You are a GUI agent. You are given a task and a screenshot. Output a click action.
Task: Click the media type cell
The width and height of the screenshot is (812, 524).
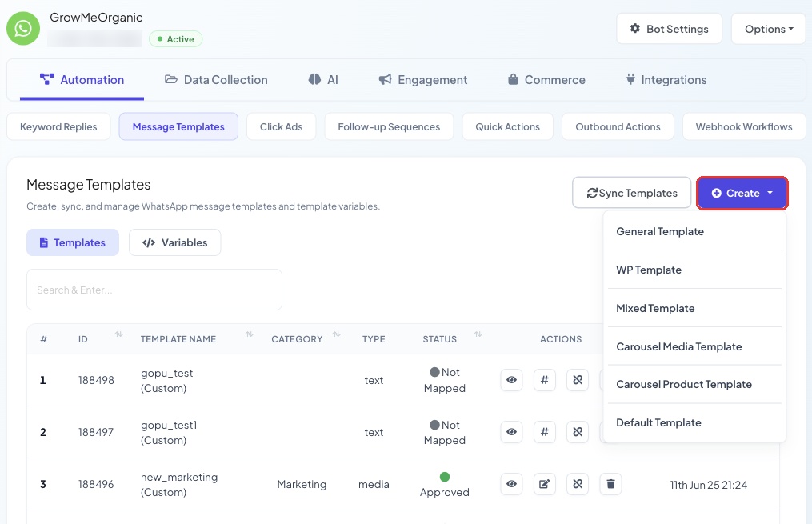click(374, 484)
